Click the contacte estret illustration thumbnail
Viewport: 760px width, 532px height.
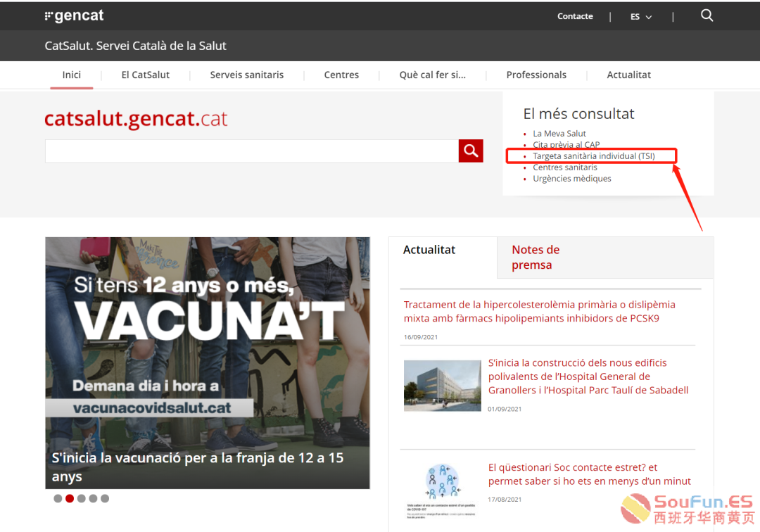(x=441, y=490)
